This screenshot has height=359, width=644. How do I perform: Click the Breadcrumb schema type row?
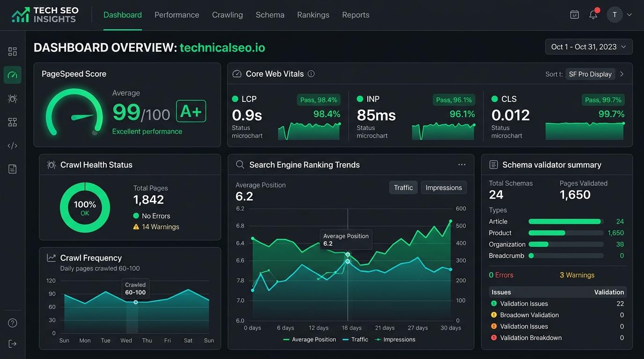557,256
